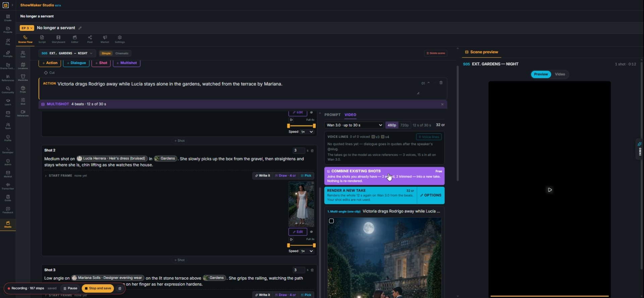Click Shot 2 duration input field
644x298 pixels.
pyautogui.click(x=299, y=151)
